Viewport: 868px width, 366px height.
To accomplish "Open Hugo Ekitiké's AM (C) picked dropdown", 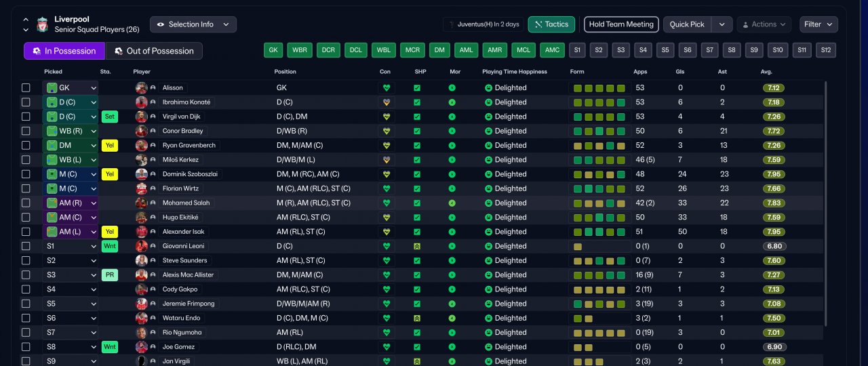I will [71, 218].
